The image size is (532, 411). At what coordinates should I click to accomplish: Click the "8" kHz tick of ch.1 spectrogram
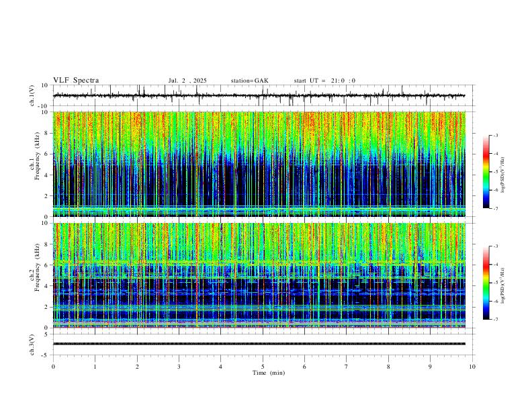(x=46, y=133)
